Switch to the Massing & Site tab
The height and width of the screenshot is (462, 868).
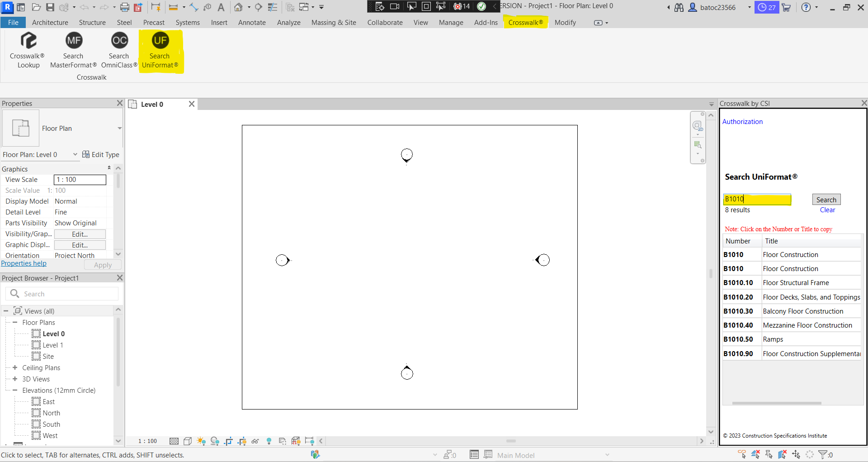pos(334,23)
